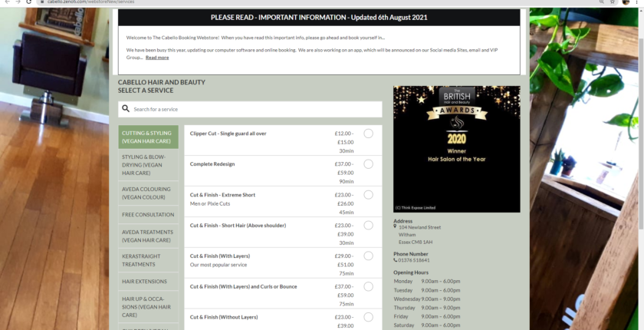Click the Cut & Finish (Without Layers) title
This screenshot has height=330, width=644.
[x=224, y=317]
